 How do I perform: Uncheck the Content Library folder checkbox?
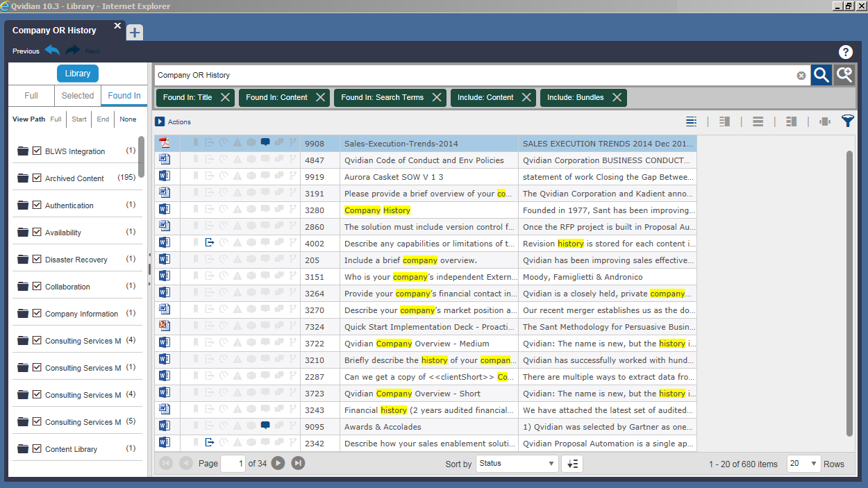pyautogui.click(x=37, y=448)
